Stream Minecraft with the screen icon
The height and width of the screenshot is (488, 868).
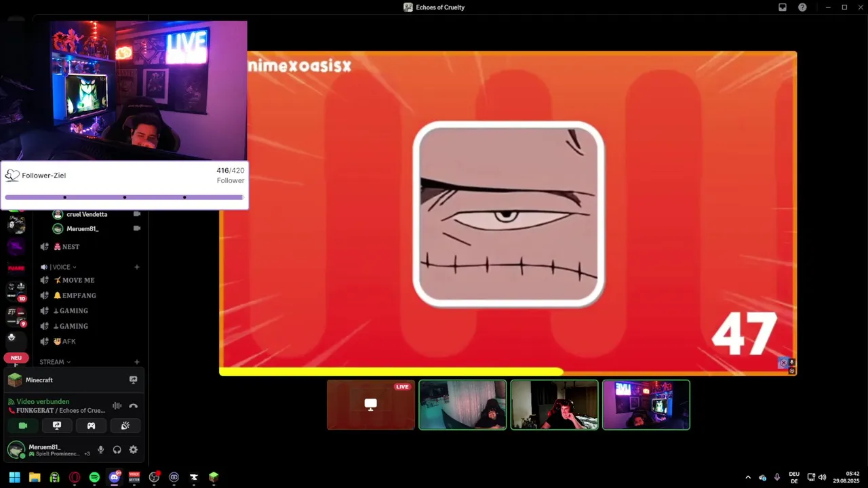[133, 380]
